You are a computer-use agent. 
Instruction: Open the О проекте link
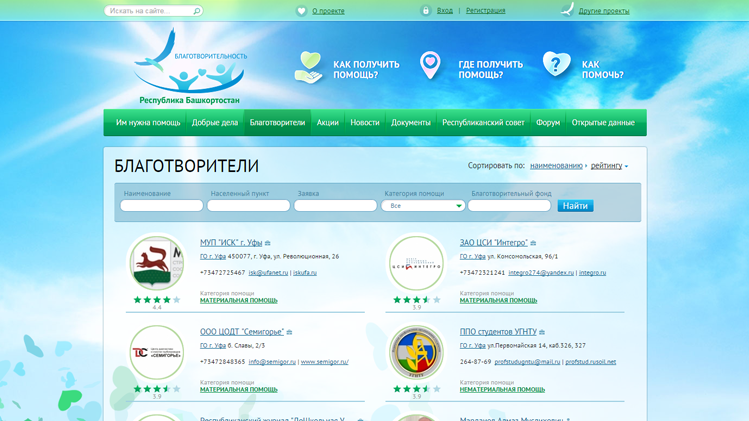328,11
